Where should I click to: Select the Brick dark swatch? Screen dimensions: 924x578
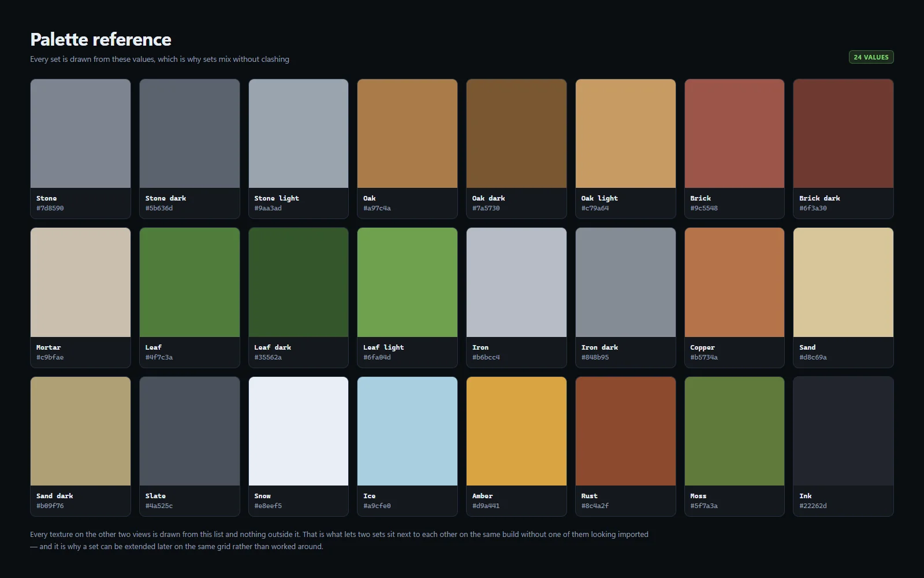(843, 134)
